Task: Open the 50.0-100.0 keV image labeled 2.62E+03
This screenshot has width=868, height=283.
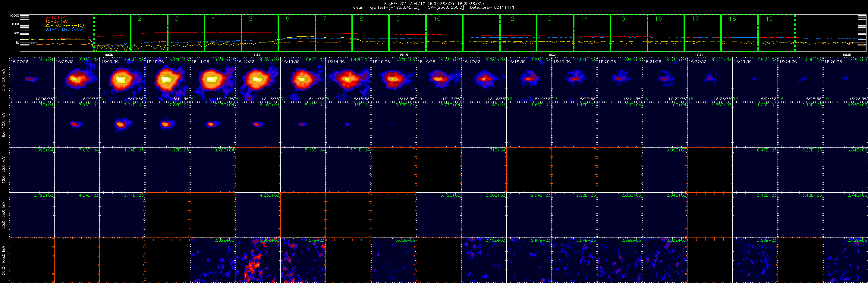Action: [212, 260]
